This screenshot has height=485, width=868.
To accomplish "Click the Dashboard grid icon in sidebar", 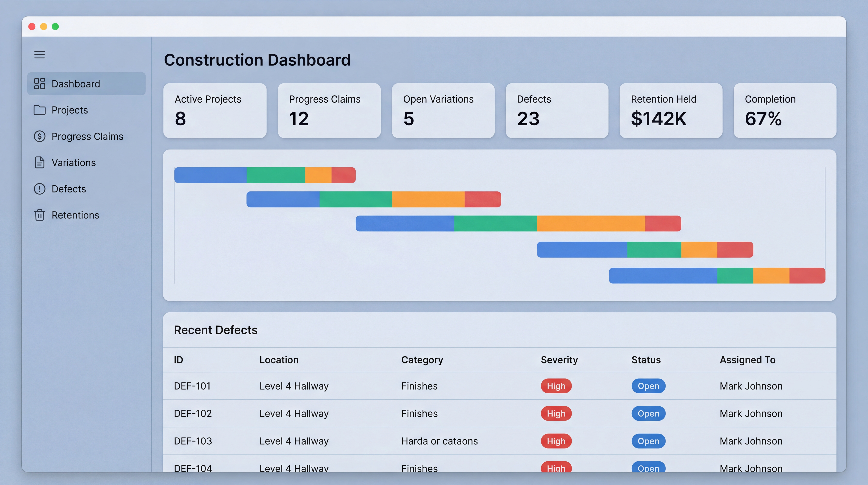I will point(39,84).
